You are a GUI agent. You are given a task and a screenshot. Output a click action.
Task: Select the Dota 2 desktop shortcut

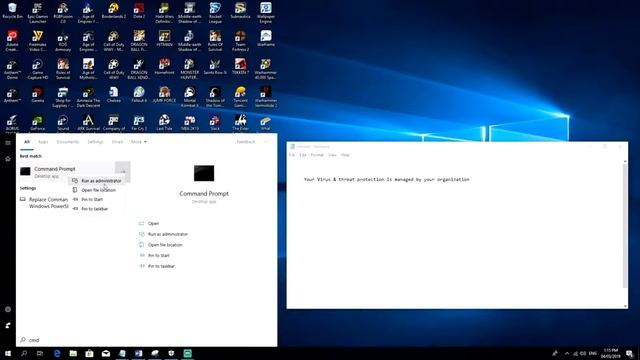click(139, 11)
